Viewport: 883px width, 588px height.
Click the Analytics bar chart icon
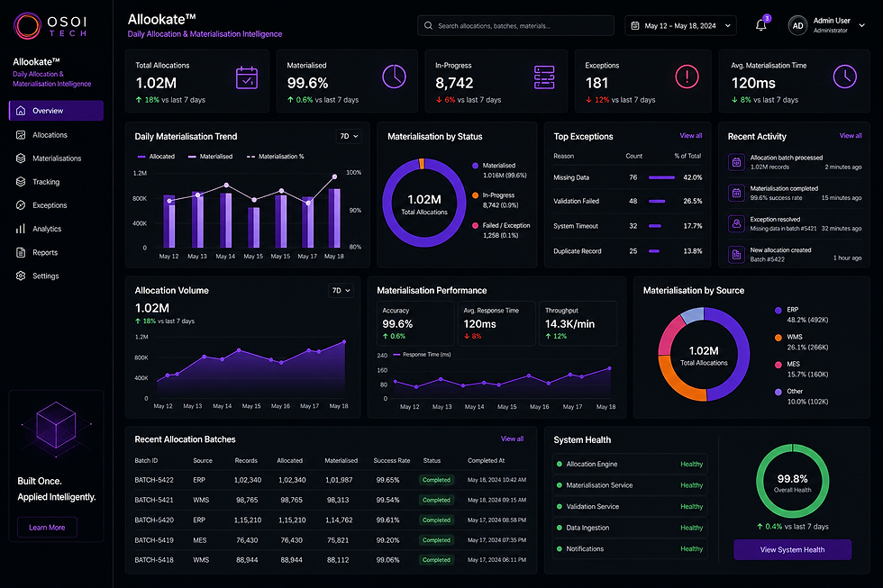(21, 229)
